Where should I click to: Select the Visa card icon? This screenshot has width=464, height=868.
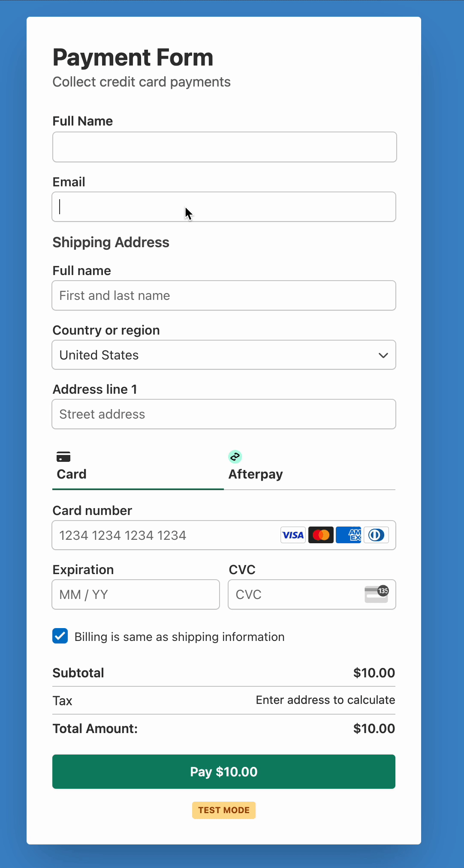click(x=293, y=535)
